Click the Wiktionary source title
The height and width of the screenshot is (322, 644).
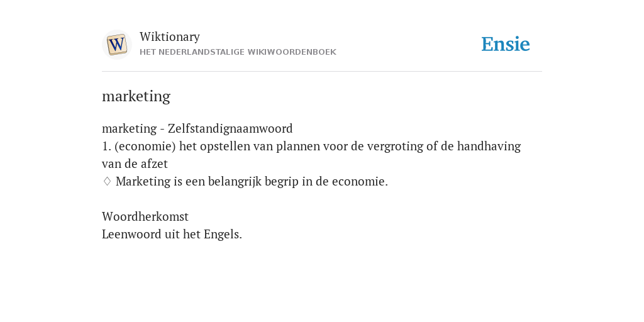(170, 37)
